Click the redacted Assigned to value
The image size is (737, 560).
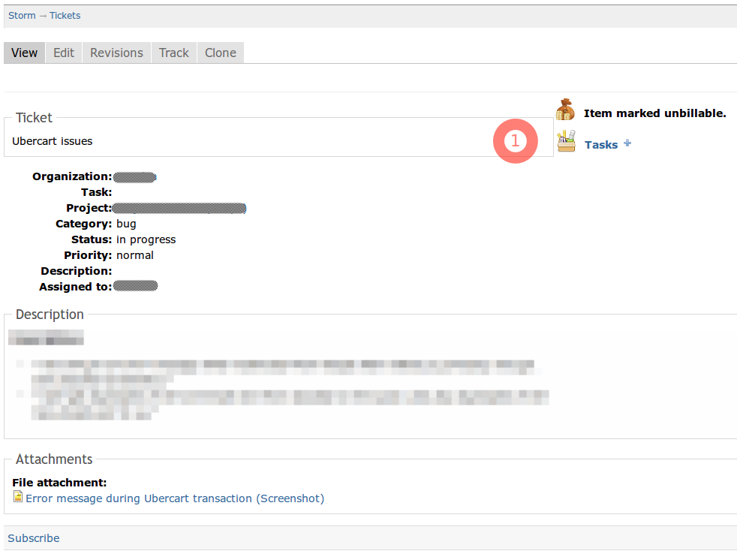[x=137, y=286]
